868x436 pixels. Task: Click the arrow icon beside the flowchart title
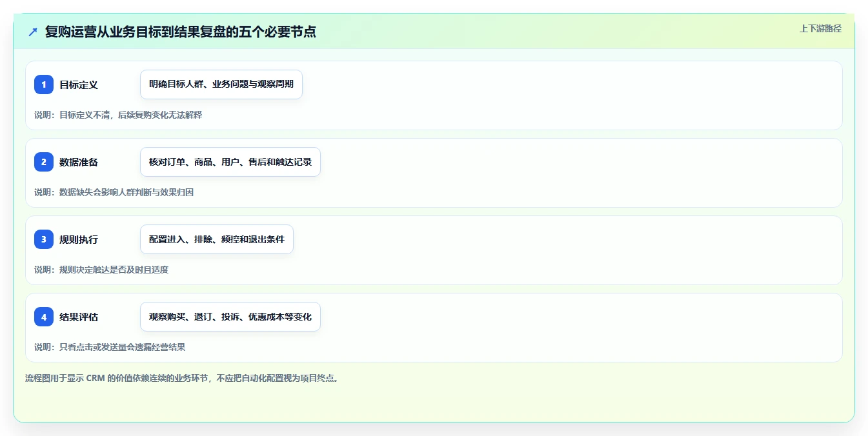click(33, 32)
